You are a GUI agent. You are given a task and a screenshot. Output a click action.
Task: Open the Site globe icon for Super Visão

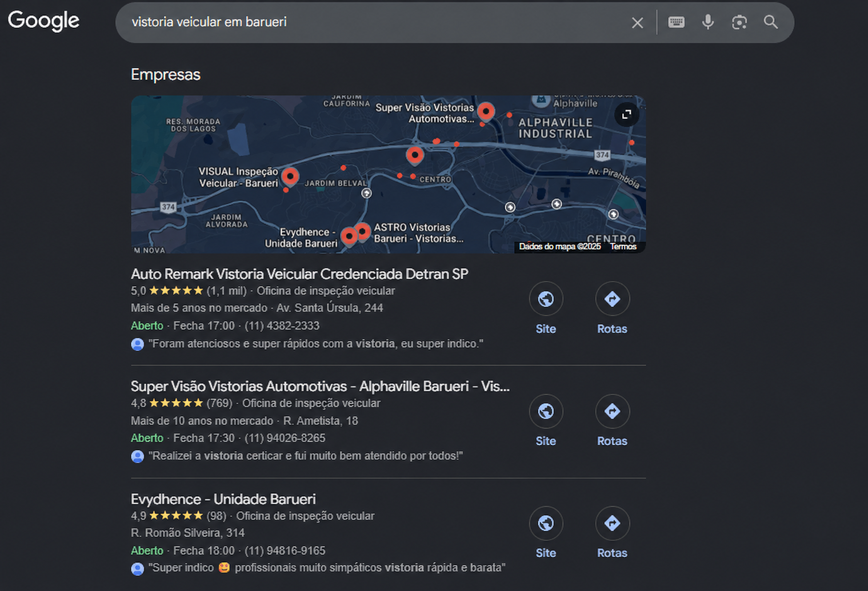tap(546, 411)
